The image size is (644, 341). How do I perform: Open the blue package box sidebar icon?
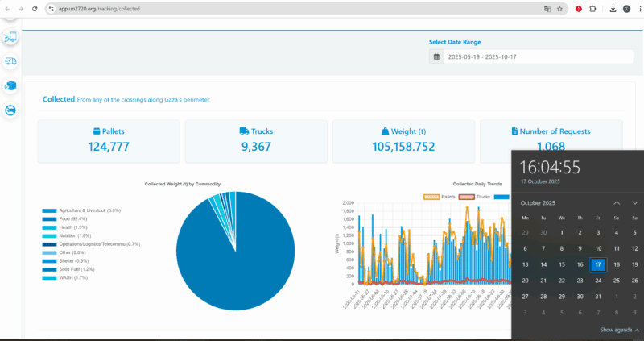(10, 85)
